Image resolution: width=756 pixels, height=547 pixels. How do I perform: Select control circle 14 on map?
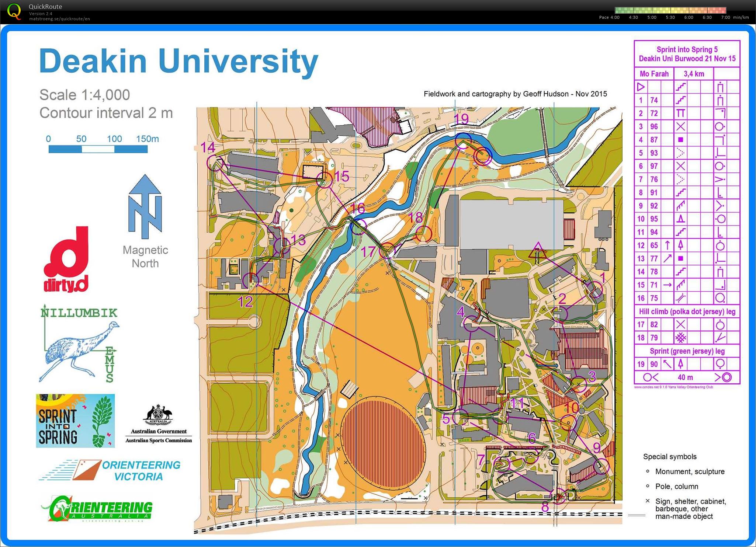(215, 163)
